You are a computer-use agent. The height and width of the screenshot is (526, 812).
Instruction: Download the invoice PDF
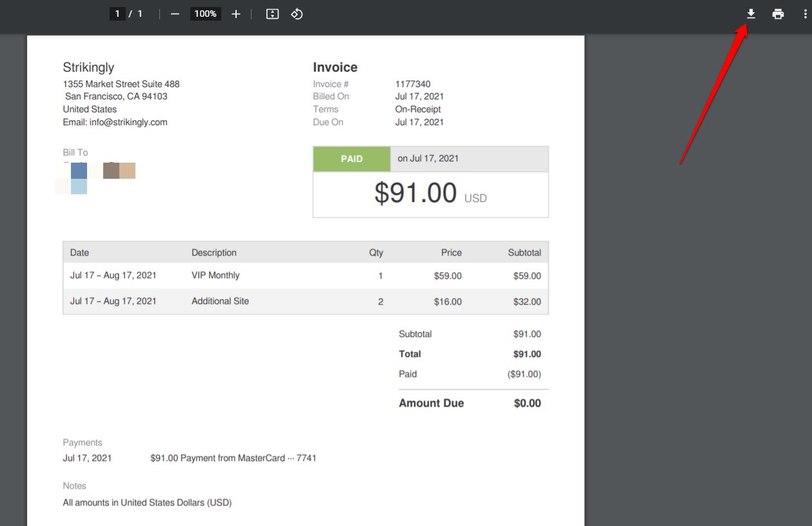pos(751,14)
